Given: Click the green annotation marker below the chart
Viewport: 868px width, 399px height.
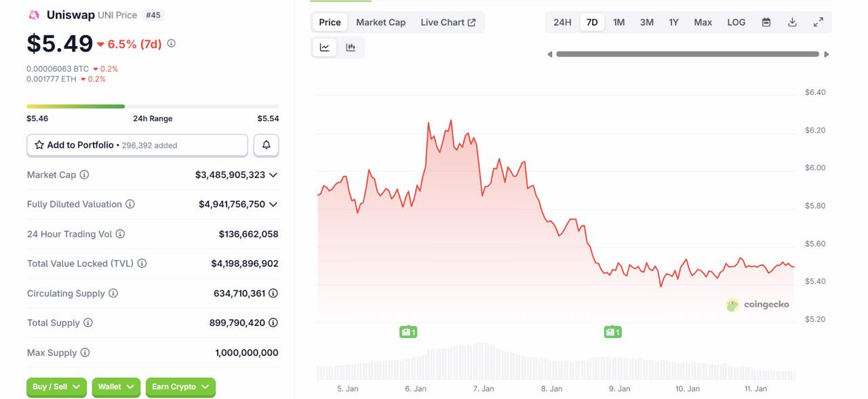Looking at the screenshot, I should tap(408, 332).
